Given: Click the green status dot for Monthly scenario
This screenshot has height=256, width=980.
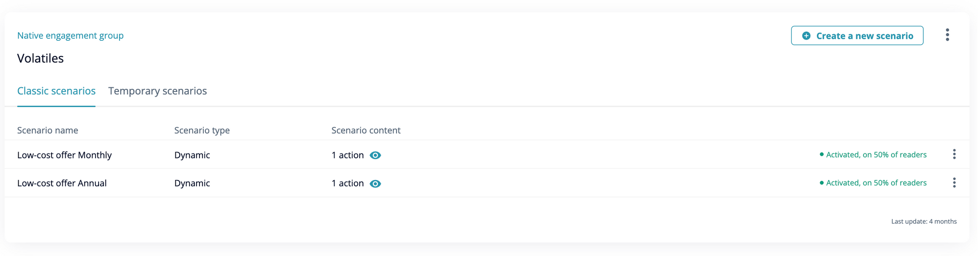Looking at the screenshot, I should [x=822, y=154].
